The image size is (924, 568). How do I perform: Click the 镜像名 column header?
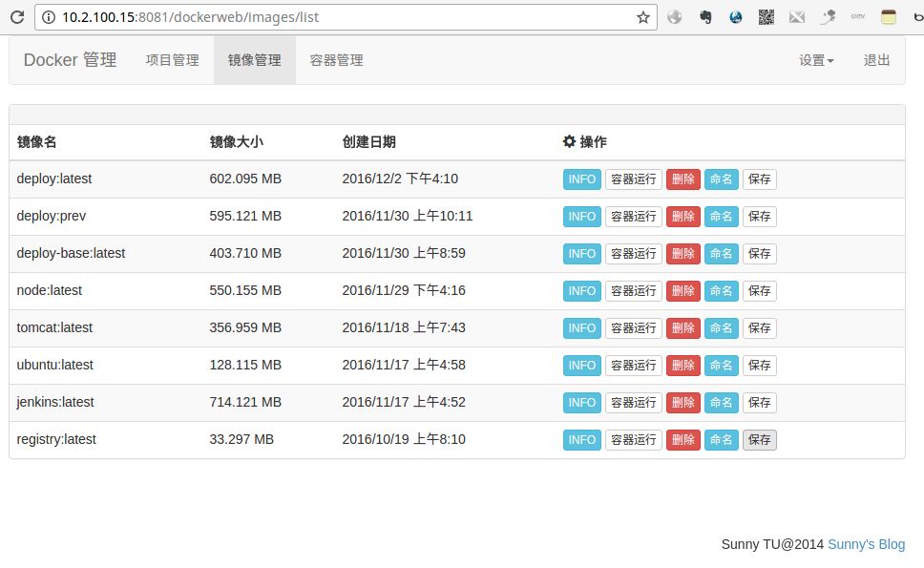click(x=36, y=142)
